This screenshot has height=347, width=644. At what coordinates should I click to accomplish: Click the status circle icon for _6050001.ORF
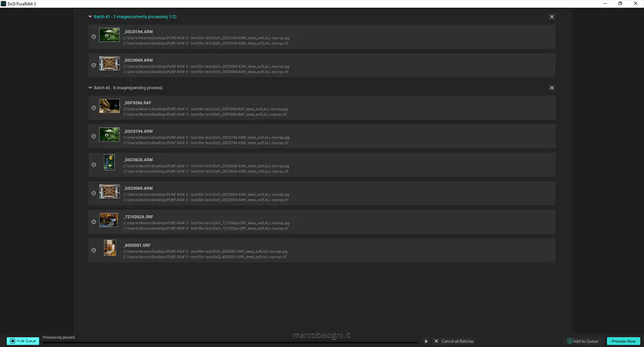[x=93, y=250]
